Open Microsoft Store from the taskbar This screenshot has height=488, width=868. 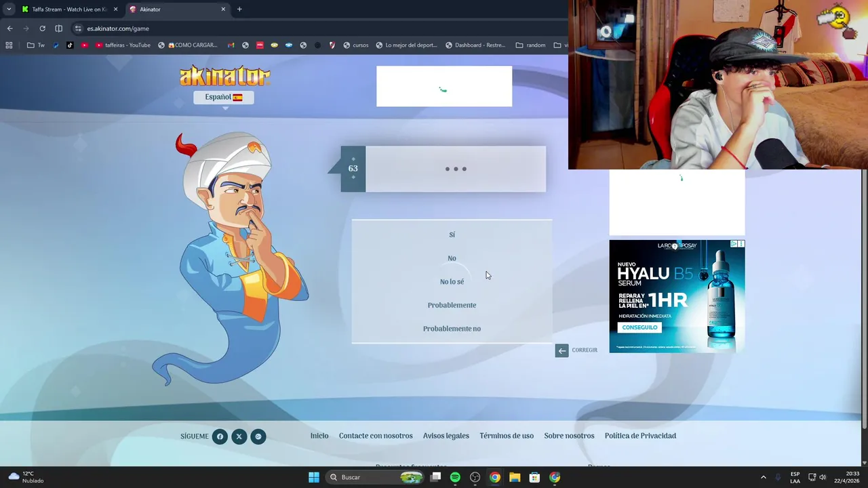pyautogui.click(x=534, y=477)
